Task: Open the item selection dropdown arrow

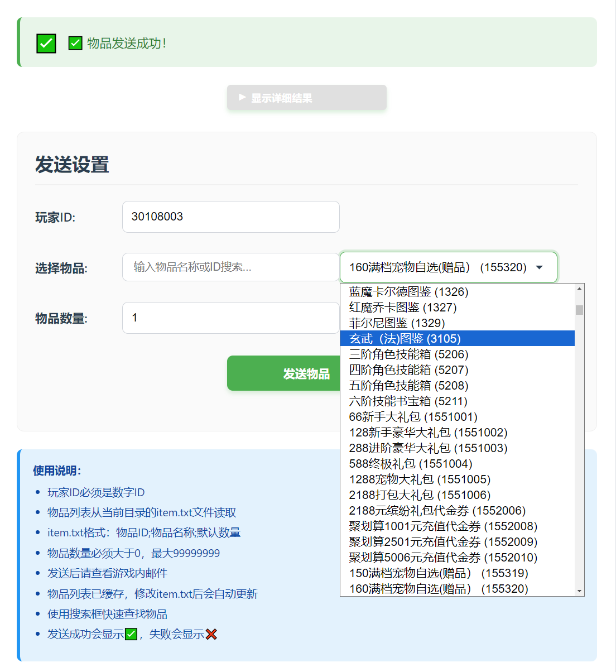Action: click(539, 267)
